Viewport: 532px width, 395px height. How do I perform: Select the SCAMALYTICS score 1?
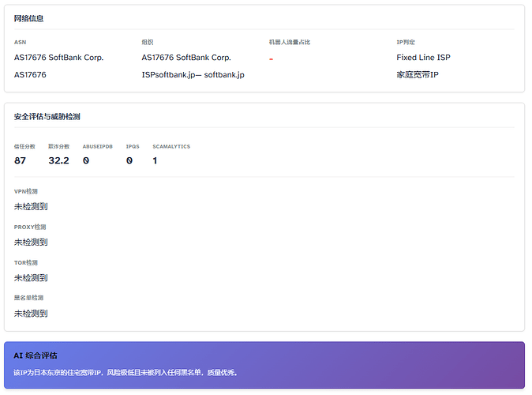coord(155,160)
